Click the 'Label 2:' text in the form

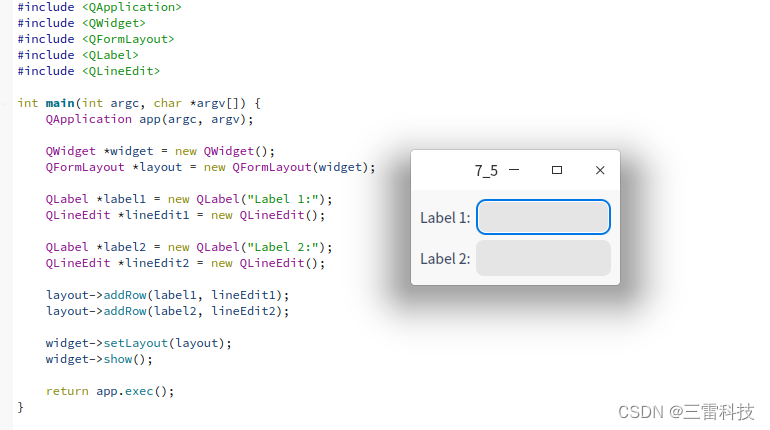tap(445, 259)
